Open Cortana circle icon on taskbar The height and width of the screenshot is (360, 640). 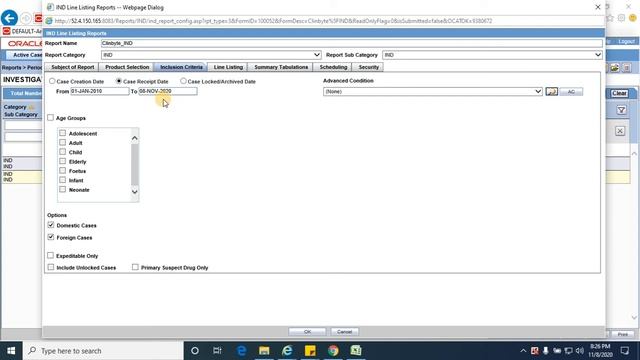[x=195, y=351]
